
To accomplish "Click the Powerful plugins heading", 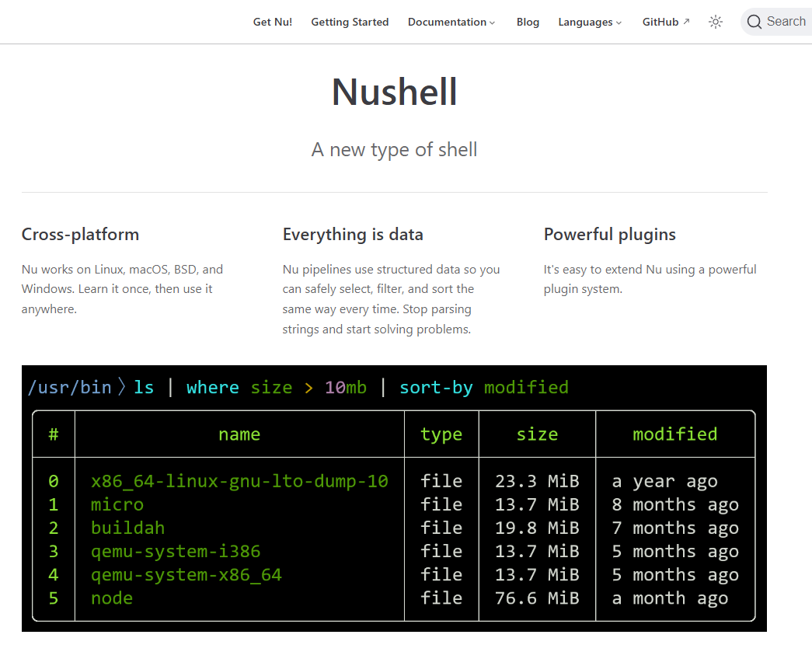I will 609,235.
